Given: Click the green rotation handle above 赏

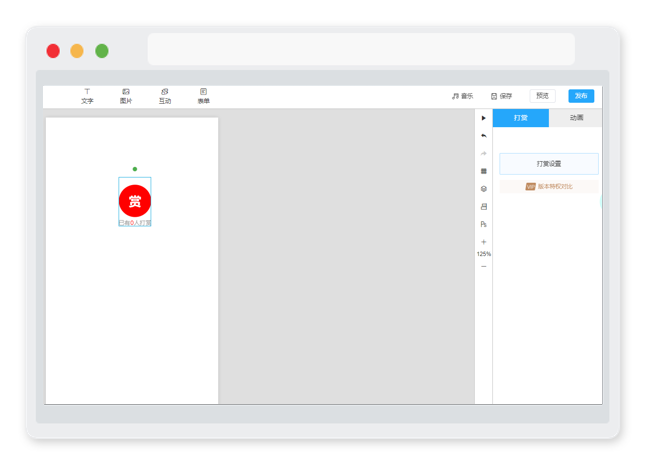Looking at the screenshot, I should 135,169.
